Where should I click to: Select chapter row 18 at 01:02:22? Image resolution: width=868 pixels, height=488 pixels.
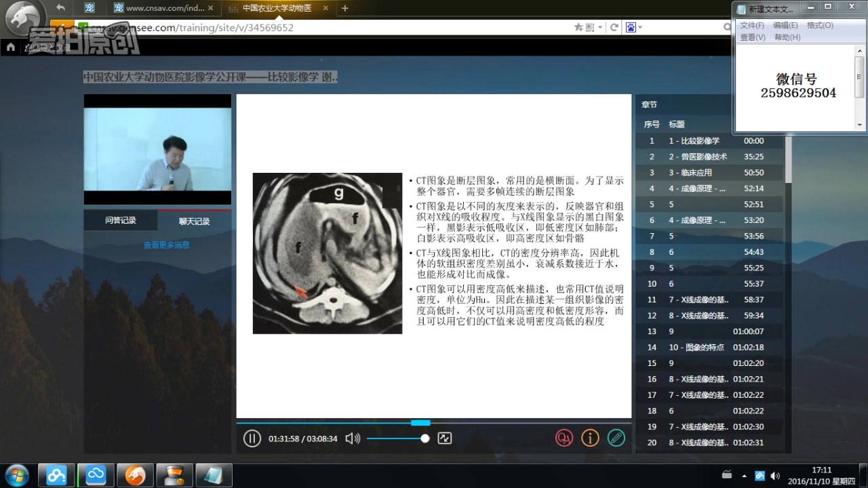click(x=709, y=411)
